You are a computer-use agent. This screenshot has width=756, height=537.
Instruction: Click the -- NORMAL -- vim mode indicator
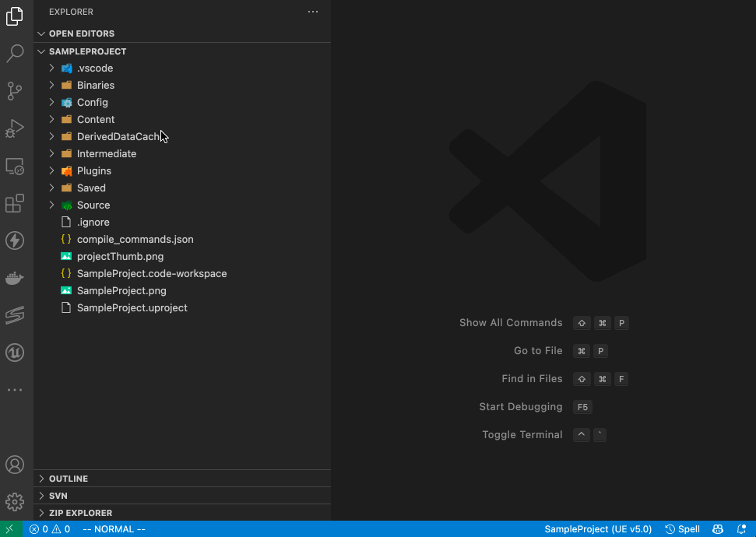(114, 528)
